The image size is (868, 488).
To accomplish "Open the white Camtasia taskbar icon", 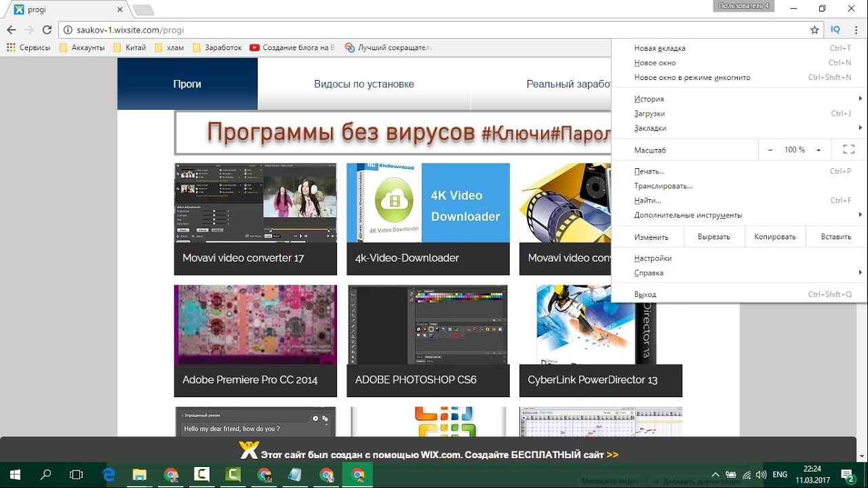I will pos(202,474).
